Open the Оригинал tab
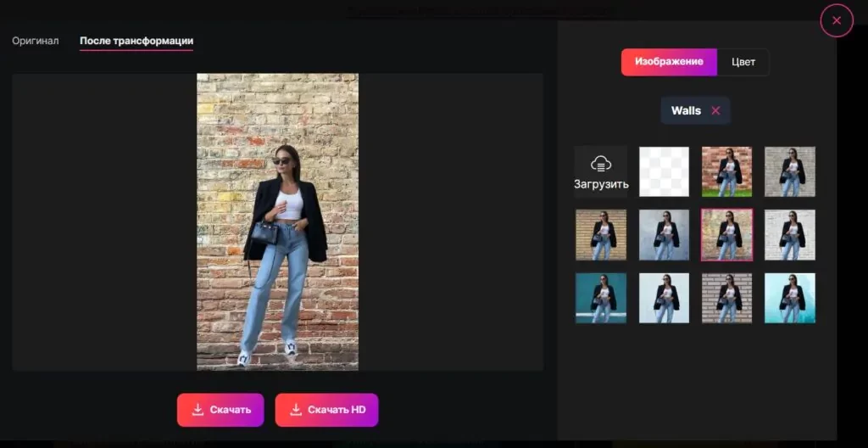 [36, 41]
